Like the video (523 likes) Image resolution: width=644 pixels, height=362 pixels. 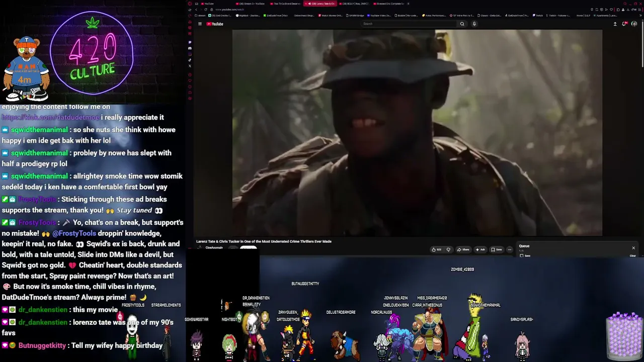pyautogui.click(x=436, y=249)
